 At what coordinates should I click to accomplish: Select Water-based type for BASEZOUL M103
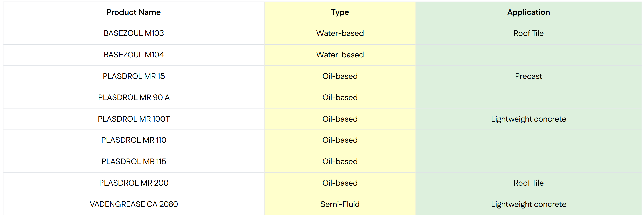tap(340, 33)
